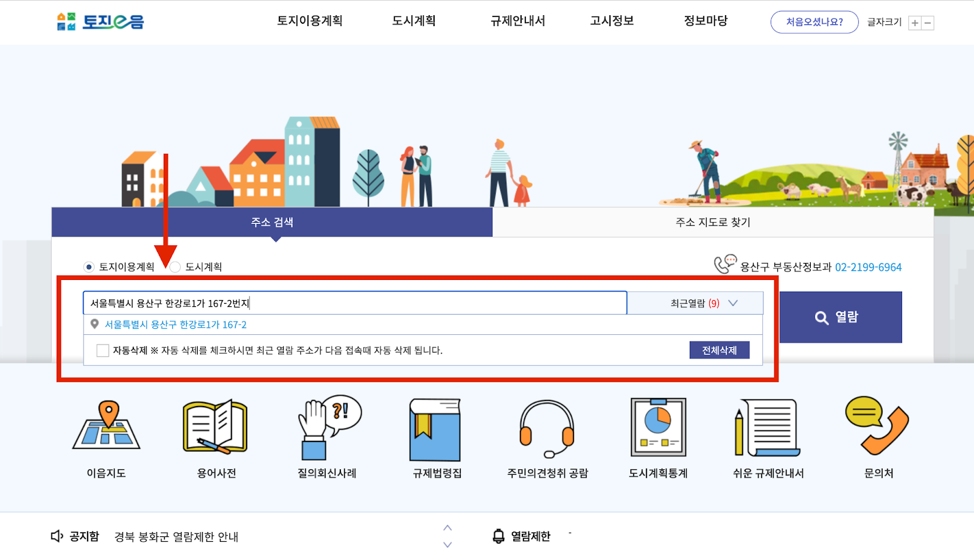The image size is (974, 560).
Task: Switch to the 주소 검색 tab
Action: [x=272, y=222]
